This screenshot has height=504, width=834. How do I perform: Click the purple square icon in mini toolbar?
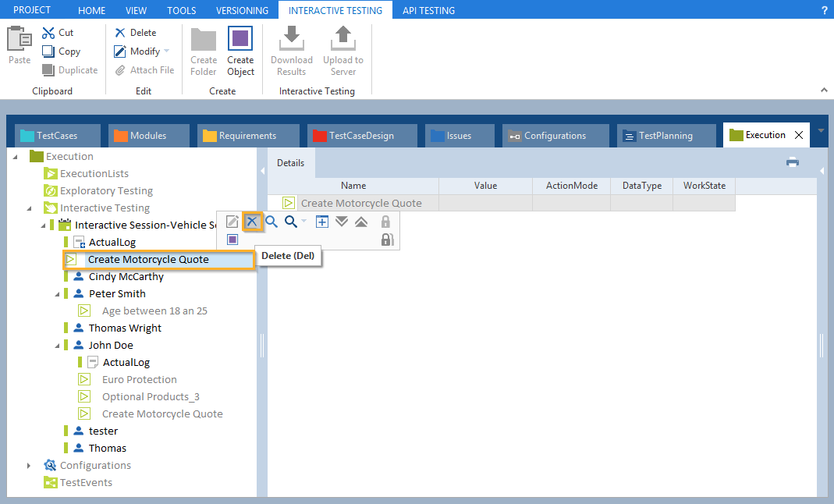tap(232, 240)
